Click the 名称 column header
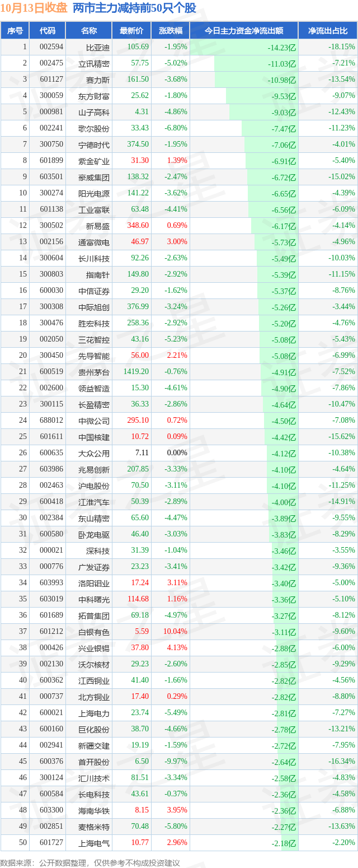This screenshot has height=868, width=358. pyautogui.click(x=88, y=31)
